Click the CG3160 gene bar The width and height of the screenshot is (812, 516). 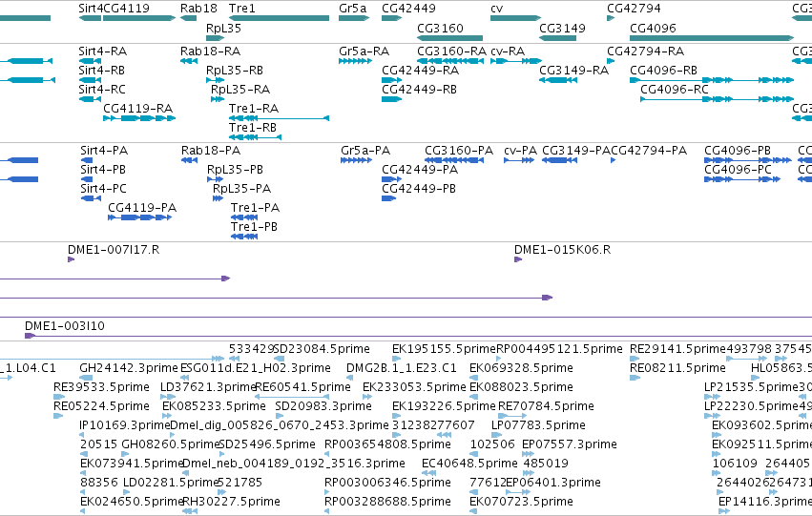[x=449, y=38]
